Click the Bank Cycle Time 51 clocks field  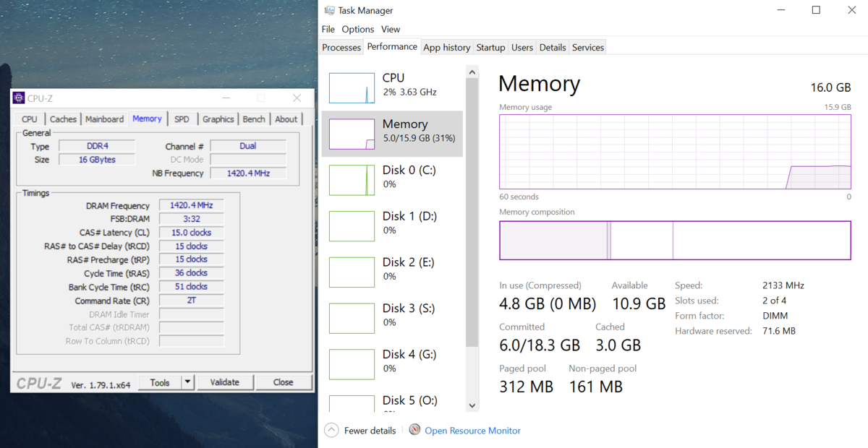tap(191, 287)
